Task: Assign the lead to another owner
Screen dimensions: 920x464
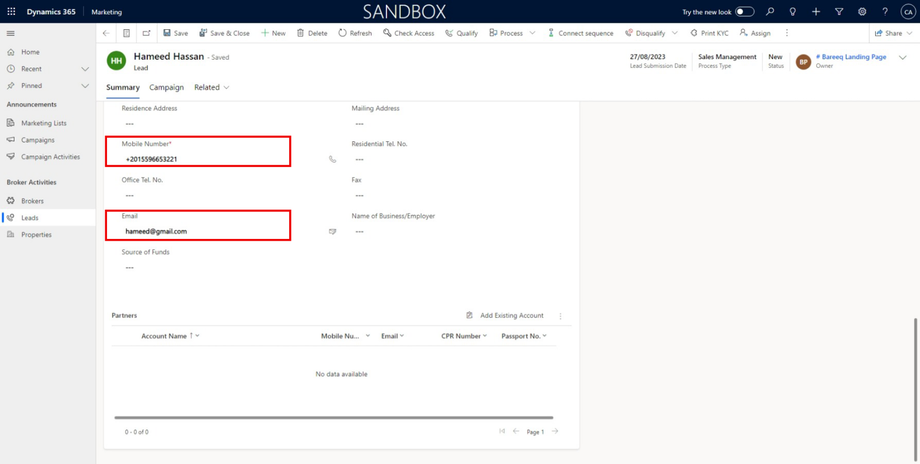Action: (755, 33)
